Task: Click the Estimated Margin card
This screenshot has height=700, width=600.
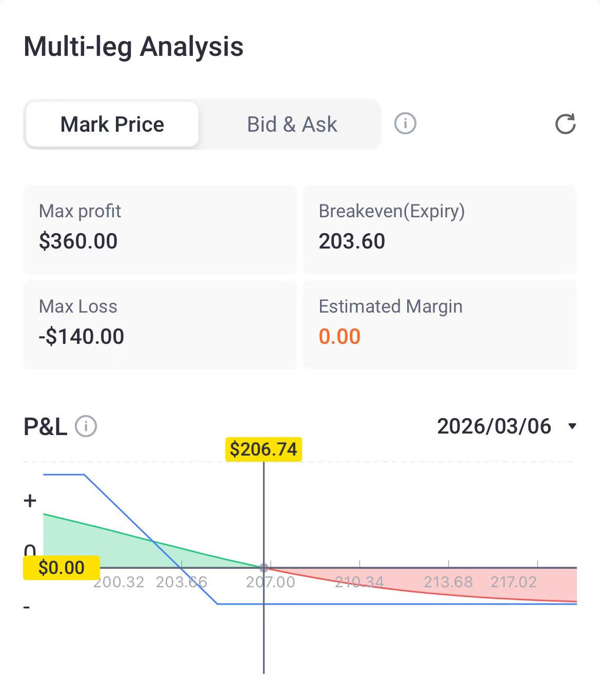Action: pyautogui.click(x=439, y=324)
